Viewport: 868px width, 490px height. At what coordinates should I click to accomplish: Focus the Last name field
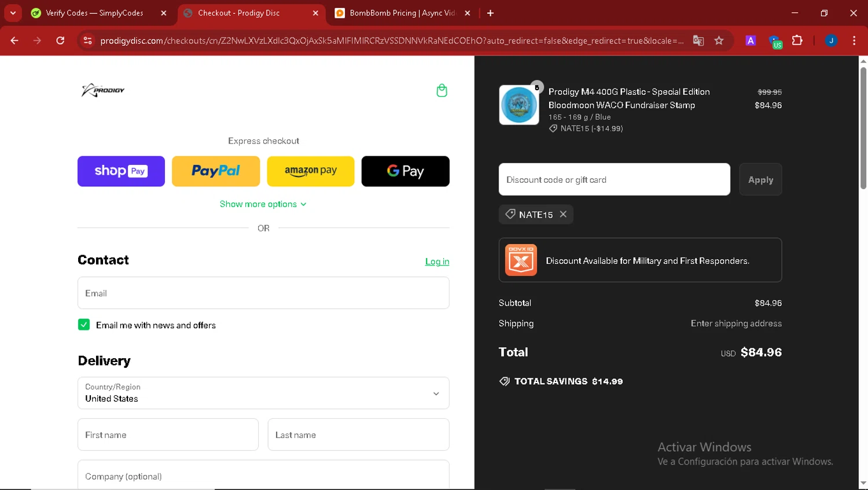(x=358, y=434)
